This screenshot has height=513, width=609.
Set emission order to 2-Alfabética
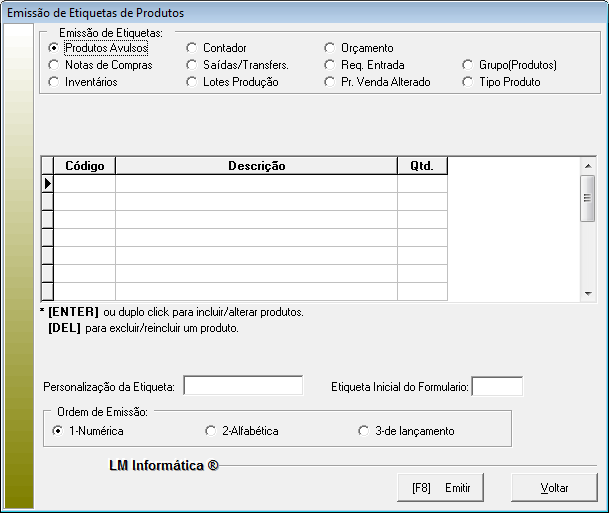click(211, 431)
